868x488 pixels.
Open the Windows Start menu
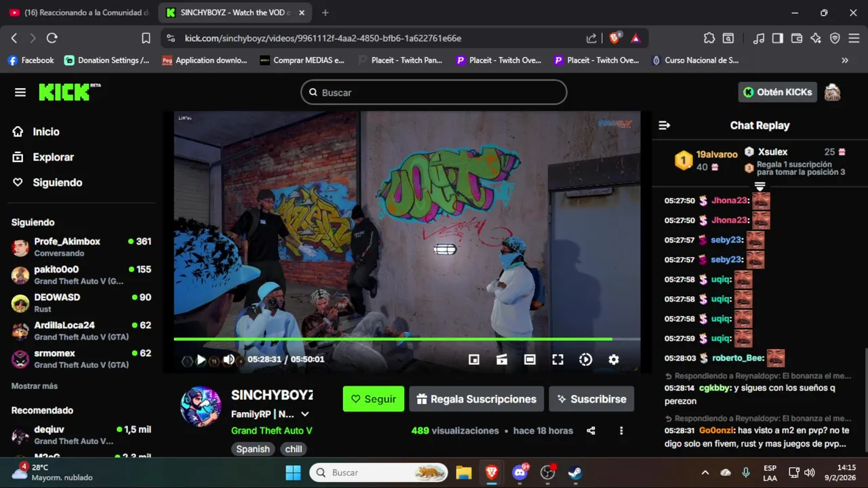tap(293, 472)
